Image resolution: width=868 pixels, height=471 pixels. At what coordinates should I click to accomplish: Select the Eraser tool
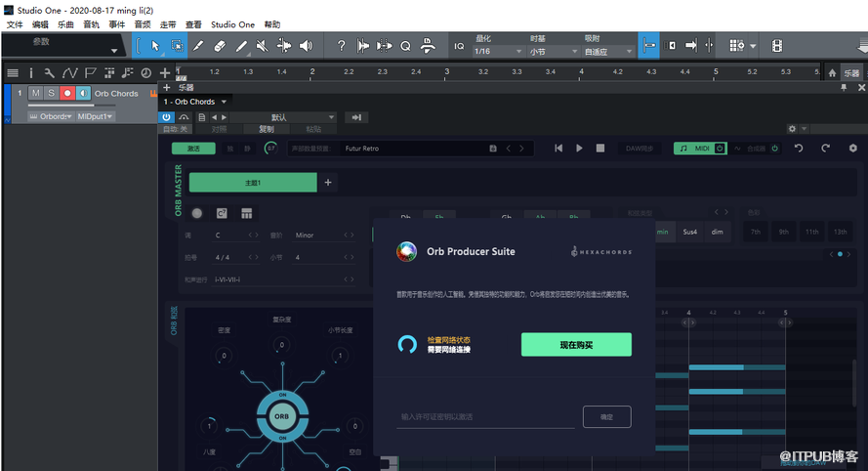[220, 46]
